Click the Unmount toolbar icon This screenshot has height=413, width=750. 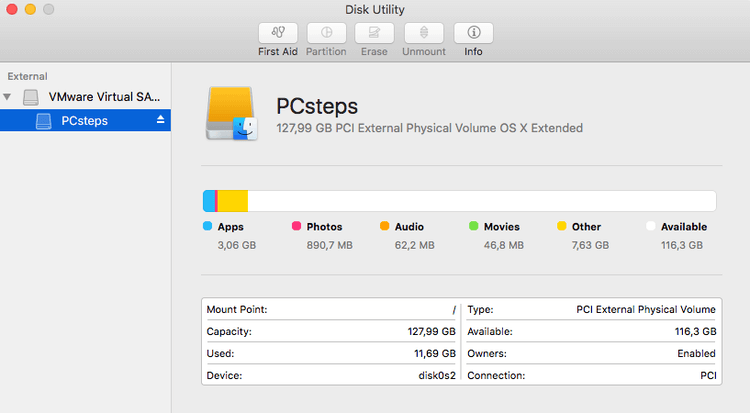pyautogui.click(x=423, y=33)
